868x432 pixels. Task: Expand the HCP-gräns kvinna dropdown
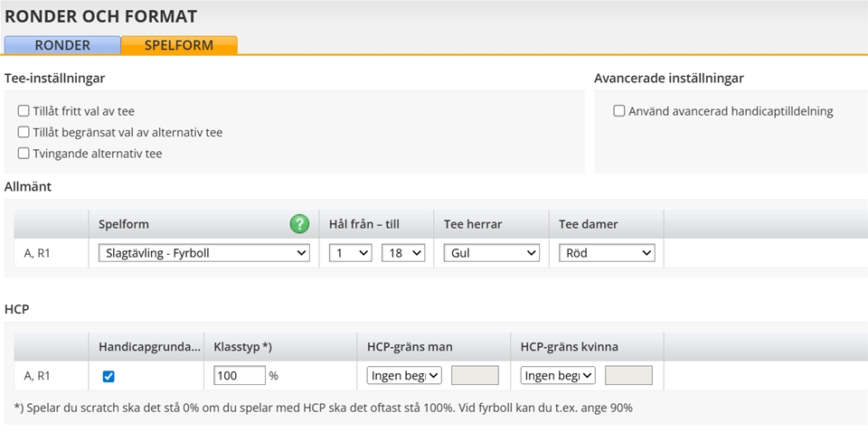click(557, 375)
